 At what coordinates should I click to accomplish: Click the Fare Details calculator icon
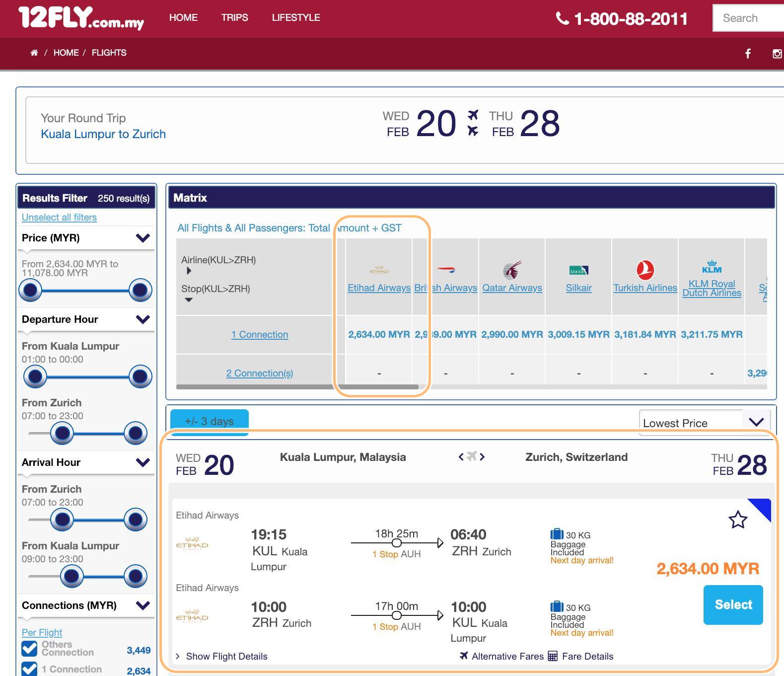coord(553,656)
